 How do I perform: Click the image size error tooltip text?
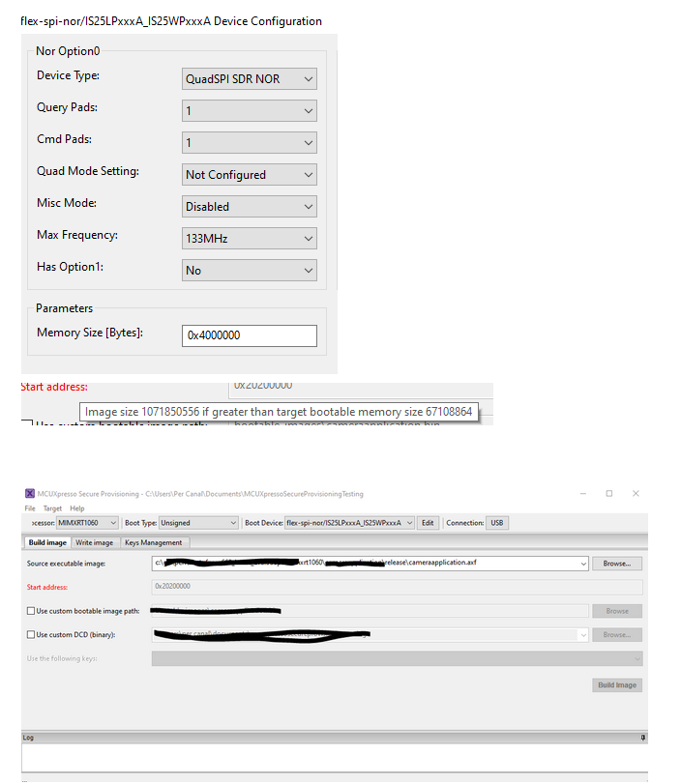[279, 412]
